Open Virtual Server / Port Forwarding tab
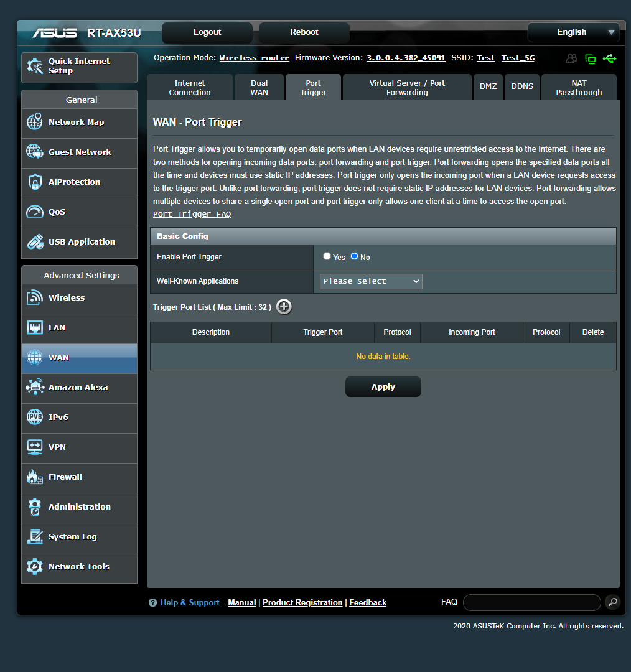 [x=407, y=88]
